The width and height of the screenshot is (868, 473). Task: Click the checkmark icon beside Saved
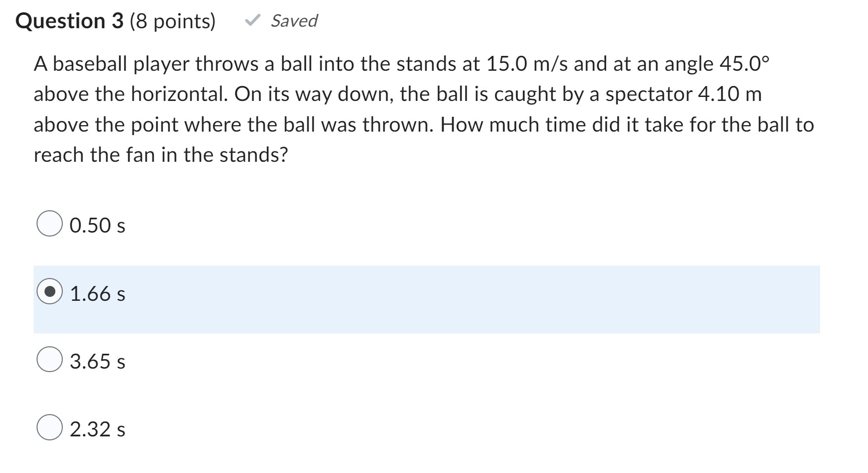tap(254, 21)
